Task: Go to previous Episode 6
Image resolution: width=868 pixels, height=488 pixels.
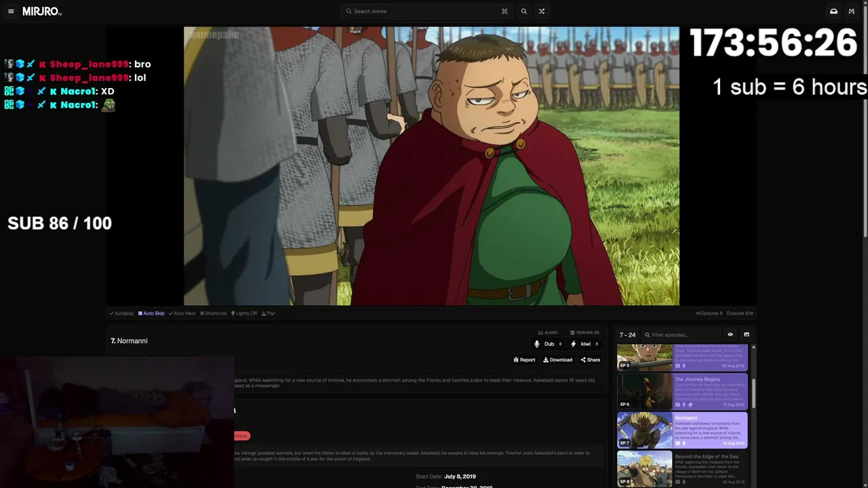Action: [x=709, y=313]
